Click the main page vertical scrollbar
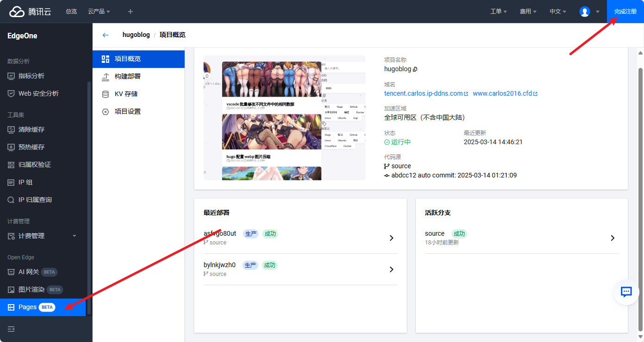Image resolution: width=644 pixels, height=342 pixels. click(x=641, y=199)
